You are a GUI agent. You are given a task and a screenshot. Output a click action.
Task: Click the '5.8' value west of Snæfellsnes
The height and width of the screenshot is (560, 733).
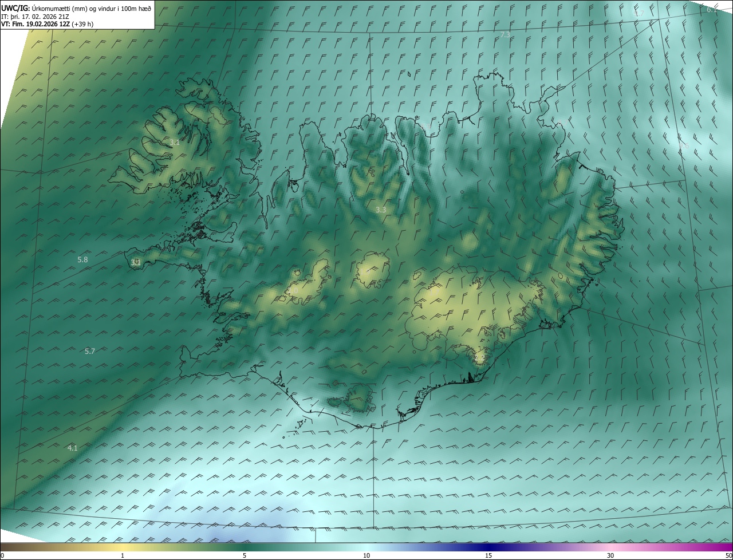point(82,259)
